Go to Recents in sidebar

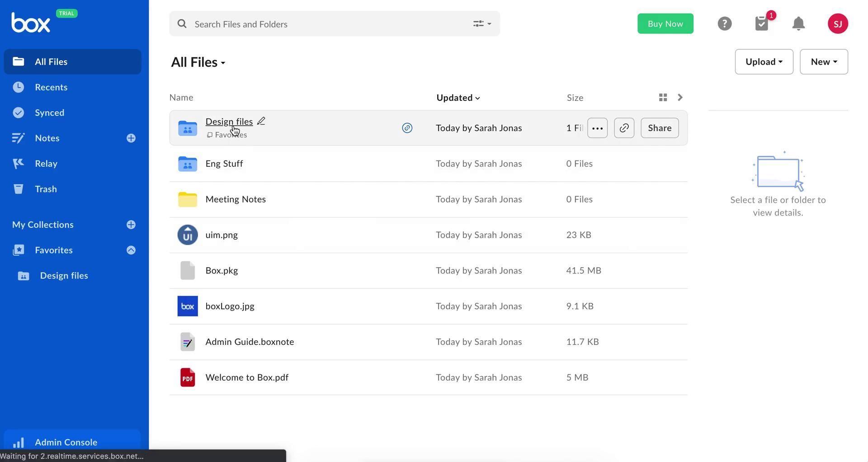click(x=51, y=87)
